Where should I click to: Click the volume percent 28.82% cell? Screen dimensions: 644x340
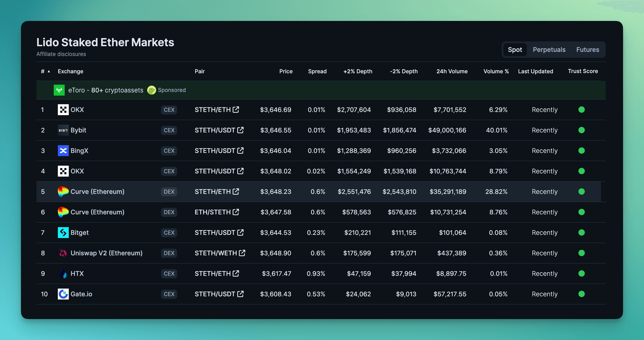point(496,192)
